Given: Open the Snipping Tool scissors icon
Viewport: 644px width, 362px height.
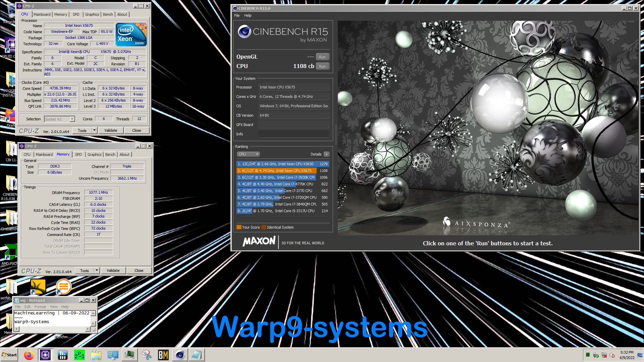Looking at the screenshot, I should tap(146, 355).
